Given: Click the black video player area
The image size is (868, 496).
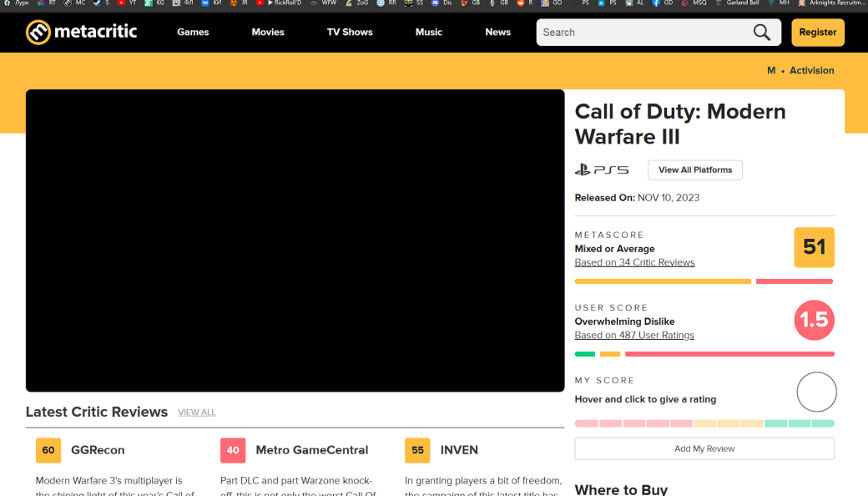Looking at the screenshot, I should (295, 240).
